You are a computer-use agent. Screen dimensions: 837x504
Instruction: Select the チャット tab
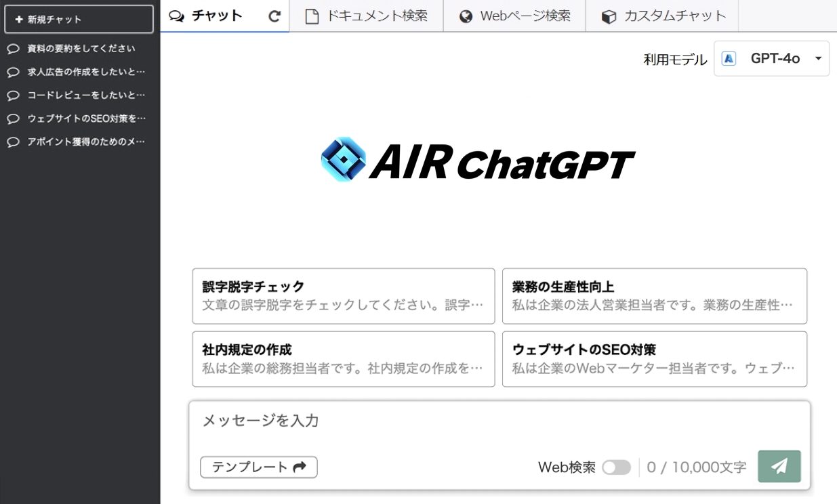225,16
